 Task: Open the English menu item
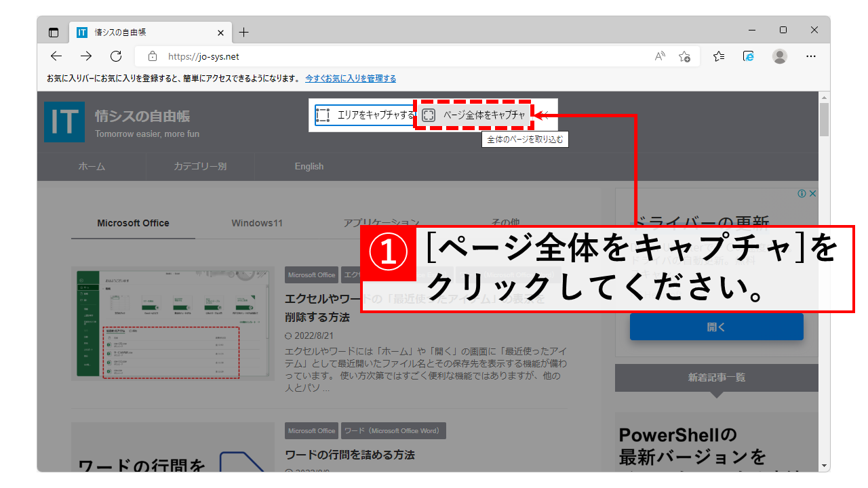[309, 167]
